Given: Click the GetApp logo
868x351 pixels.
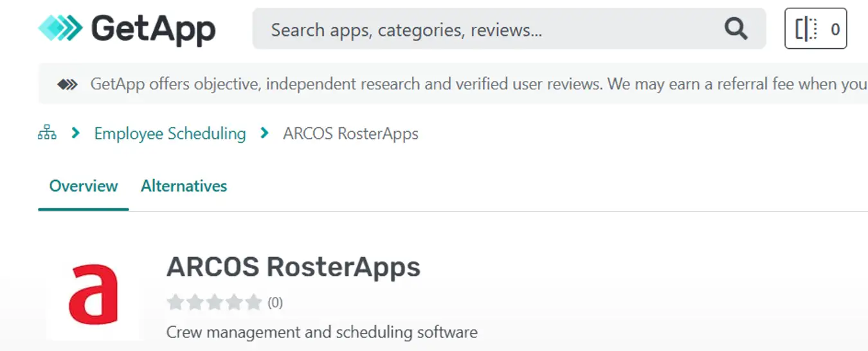Looking at the screenshot, I should tap(127, 28).
